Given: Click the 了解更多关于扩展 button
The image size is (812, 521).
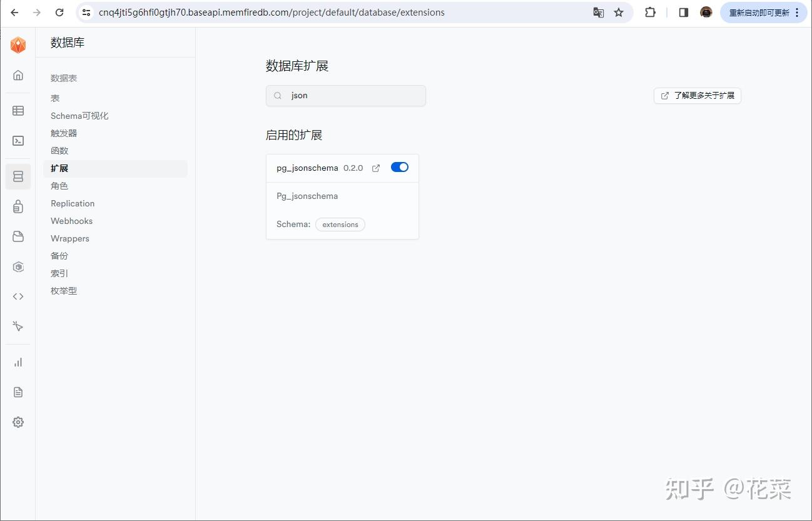Looking at the screenshot, I should 697,96.
